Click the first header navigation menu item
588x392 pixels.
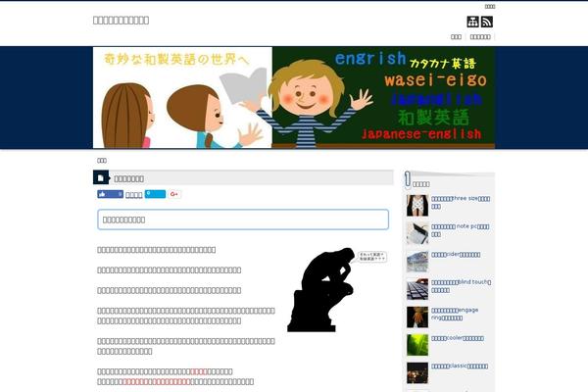pos(456,37)
